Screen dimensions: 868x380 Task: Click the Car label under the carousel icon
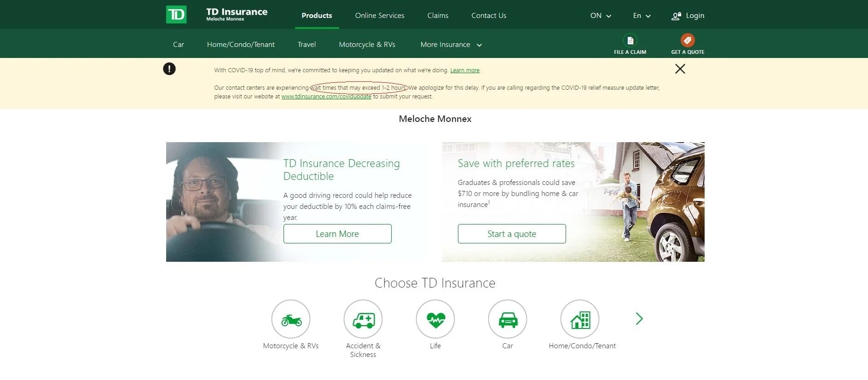tap(508, 346)
